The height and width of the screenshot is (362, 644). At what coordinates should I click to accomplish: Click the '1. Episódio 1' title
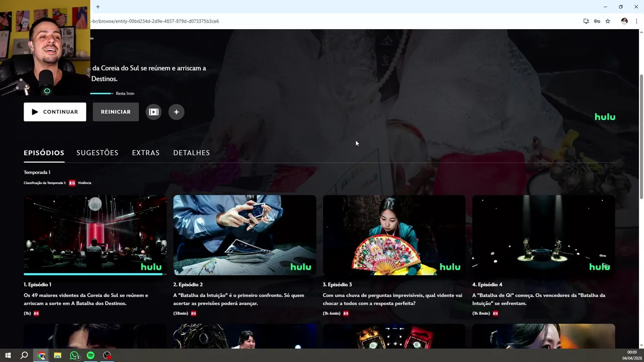[37, 285]
